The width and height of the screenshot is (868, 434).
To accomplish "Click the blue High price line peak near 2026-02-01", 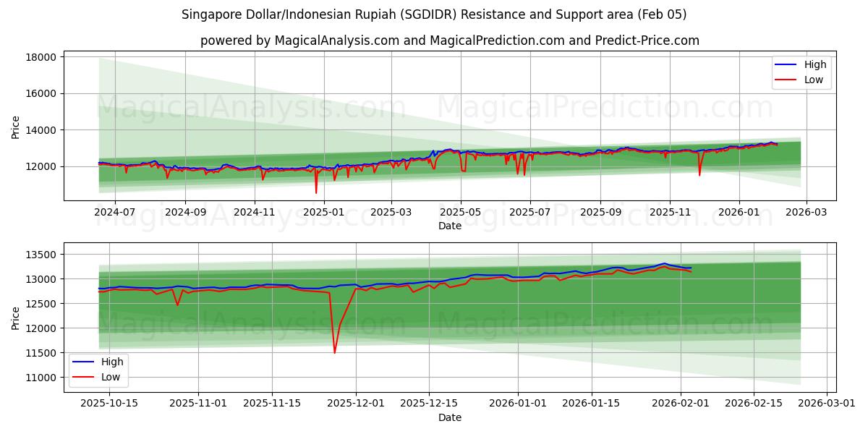I will click(x=663, y=264).
